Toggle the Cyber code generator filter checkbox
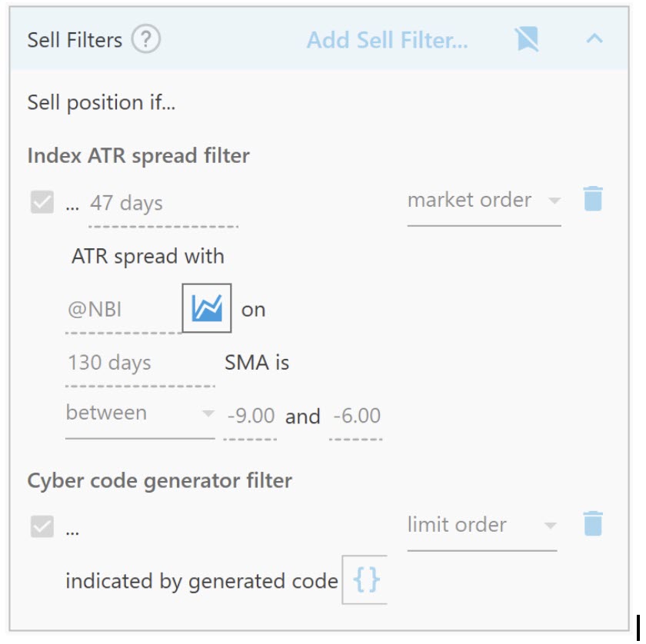The width and height of the screenshot is (646, 644). (42, 528)
